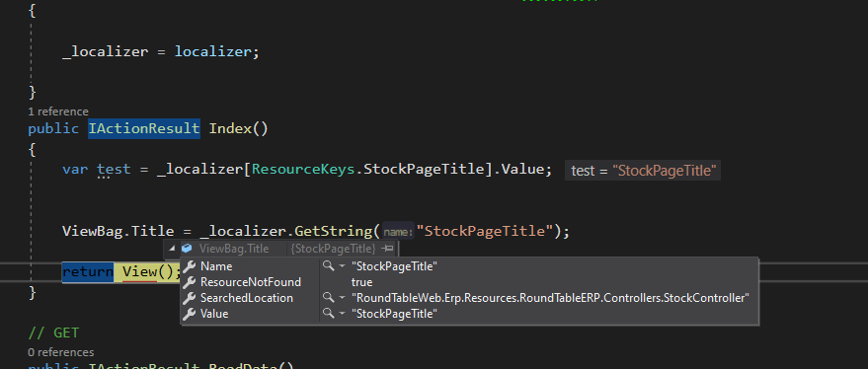Select the ResourceNotFound property label

click(x=251, y=282)
